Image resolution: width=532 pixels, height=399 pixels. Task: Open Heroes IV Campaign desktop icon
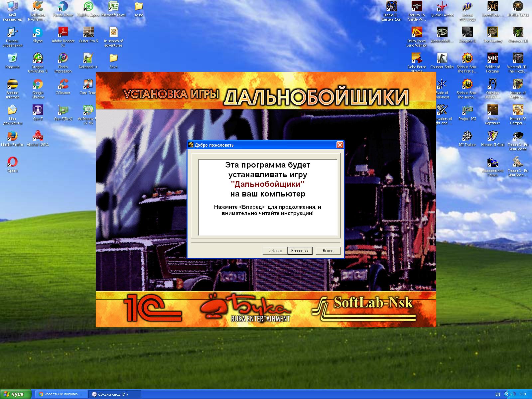[518, 115]
